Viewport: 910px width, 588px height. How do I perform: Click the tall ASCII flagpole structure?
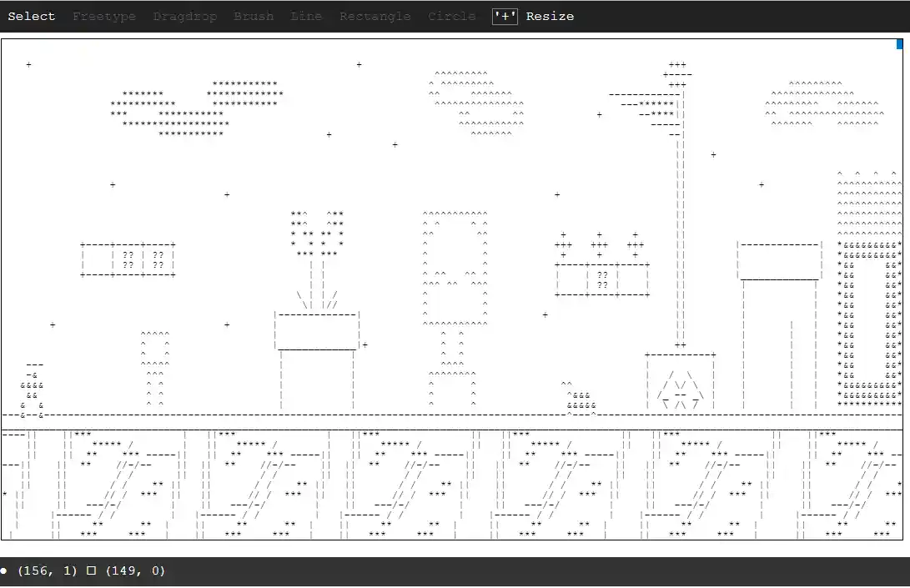pyautogui.click(x=678, y=209)
